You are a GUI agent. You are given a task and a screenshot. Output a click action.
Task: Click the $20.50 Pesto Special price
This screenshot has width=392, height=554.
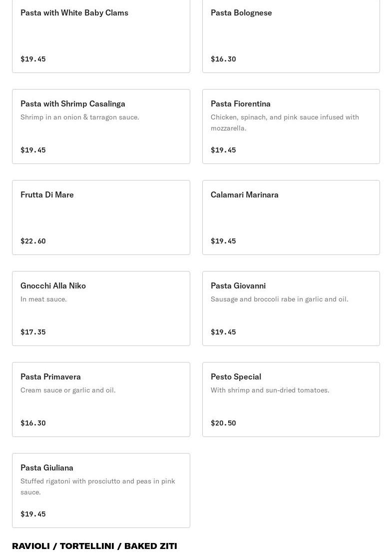click(x=223, y=423)
